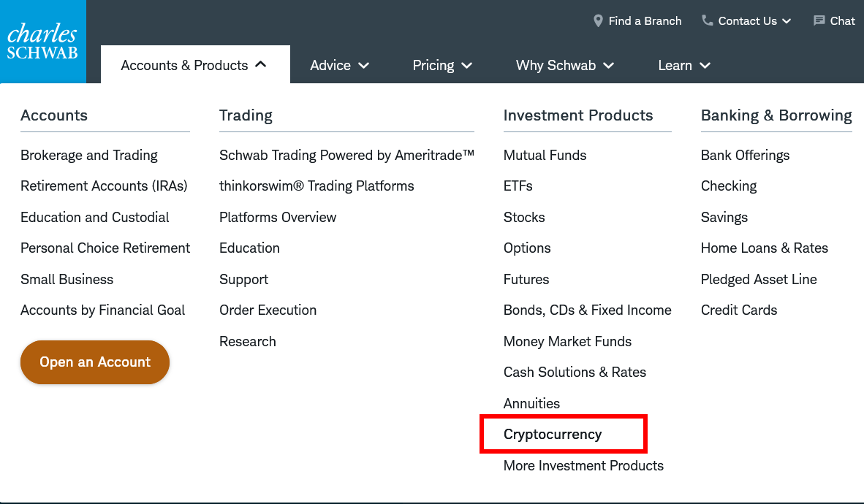Click the Credit Cards link
Image resolution: width=864 pixels, height=504 pixels.
pyautogui.click(x=738, y=310)
